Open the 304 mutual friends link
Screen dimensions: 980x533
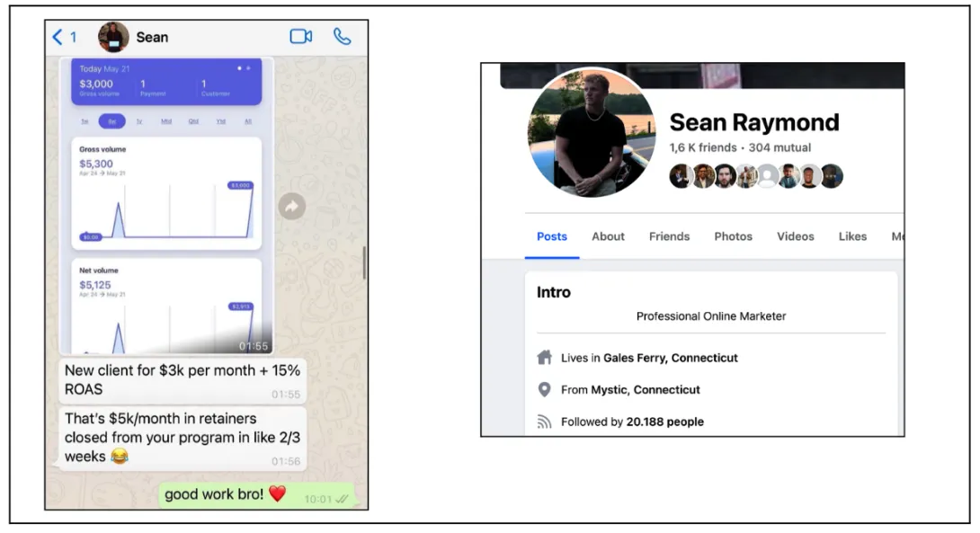(x=780, y=148)
